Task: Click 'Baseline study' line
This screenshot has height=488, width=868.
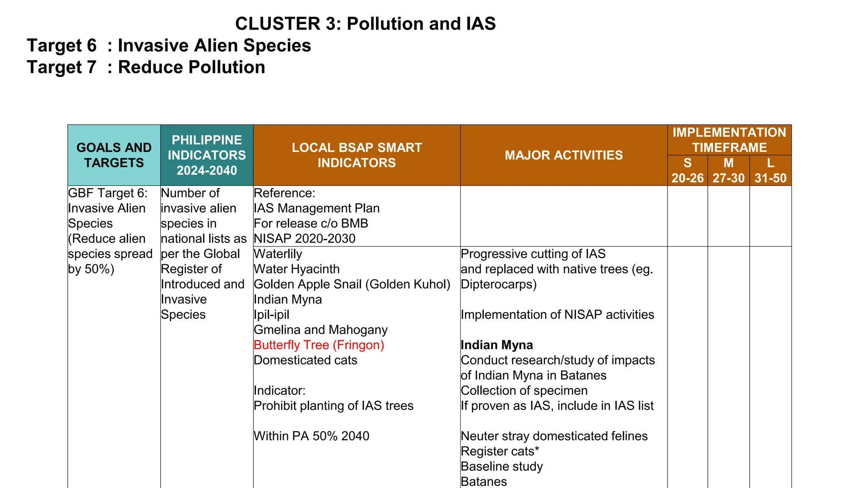Action: (x=502, y=466)
